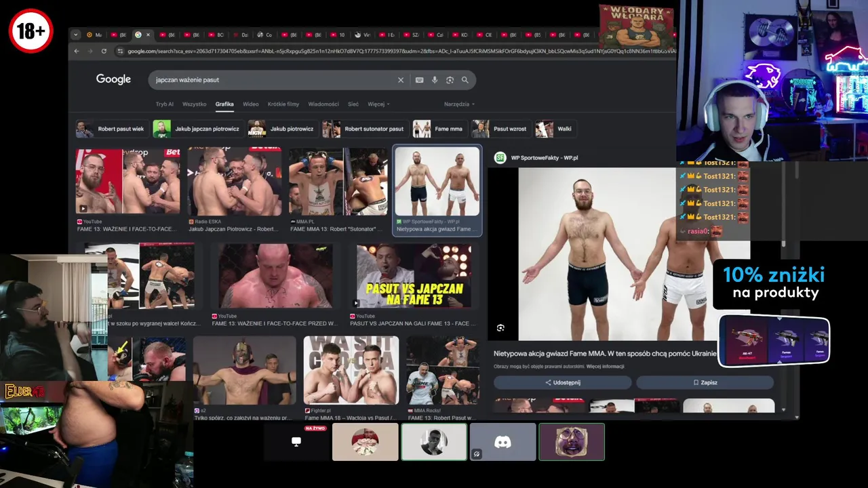The height and width of the screenshot is (488, 868).
Task: Click the preview panel's scroll down arrow
Action: pos(784,410)
